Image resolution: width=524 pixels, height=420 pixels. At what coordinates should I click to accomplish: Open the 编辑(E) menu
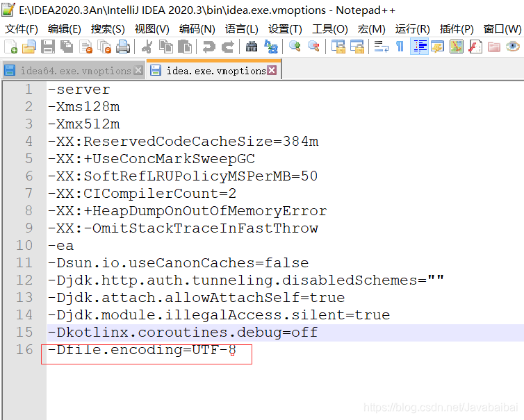click(64, 29)
